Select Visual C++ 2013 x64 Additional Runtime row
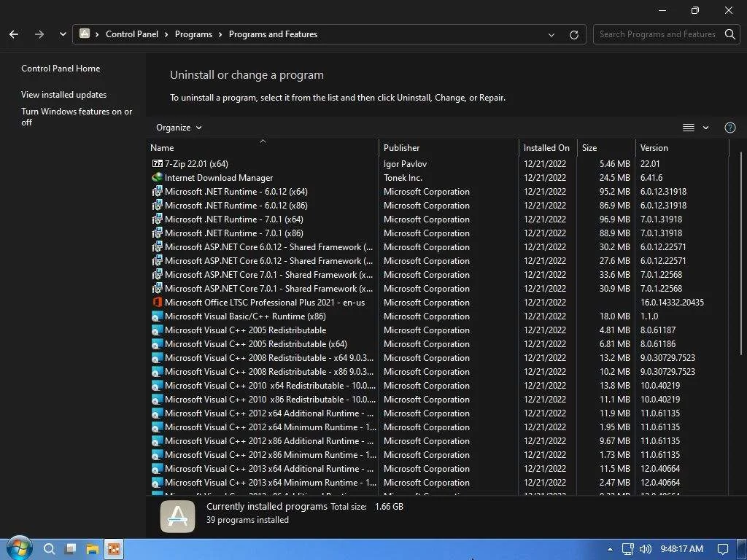 [438, 469]
